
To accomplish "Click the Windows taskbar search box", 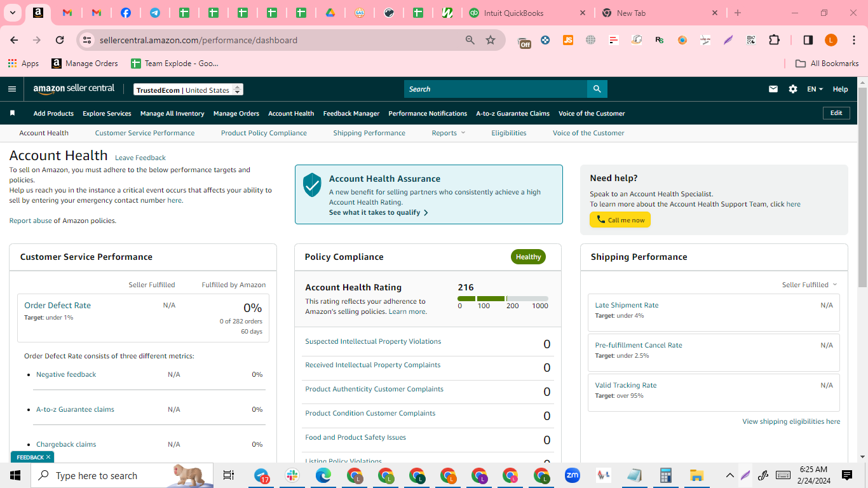I will (x=122, y=475).
